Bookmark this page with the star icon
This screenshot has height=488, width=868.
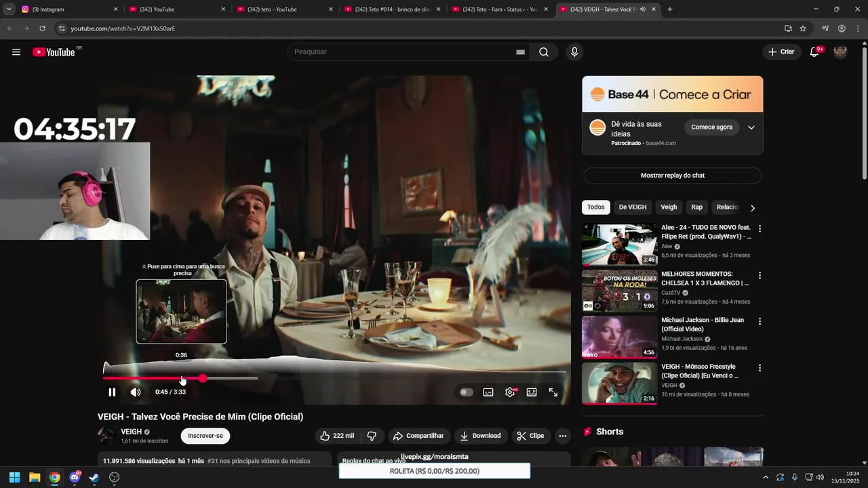click(803, 28)
